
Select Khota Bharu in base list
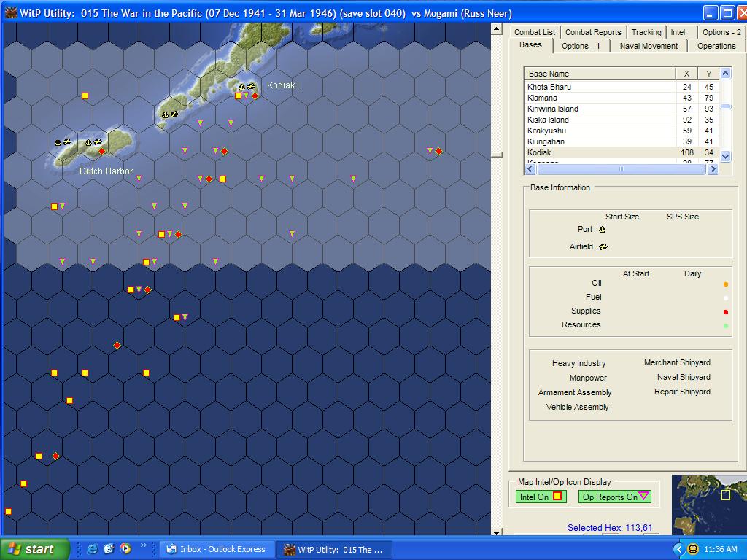[x=622, y=87]
